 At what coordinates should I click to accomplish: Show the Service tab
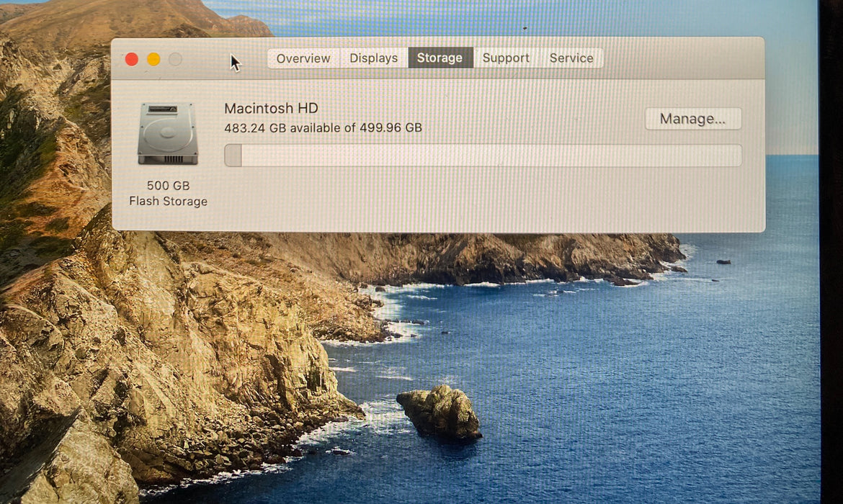point(571,58)
